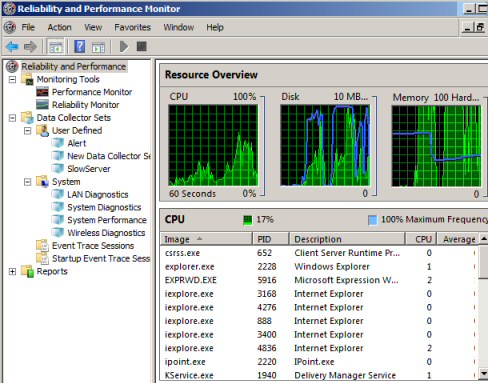
Task: Click the Stop square icon
Action: tap(142, 46)
